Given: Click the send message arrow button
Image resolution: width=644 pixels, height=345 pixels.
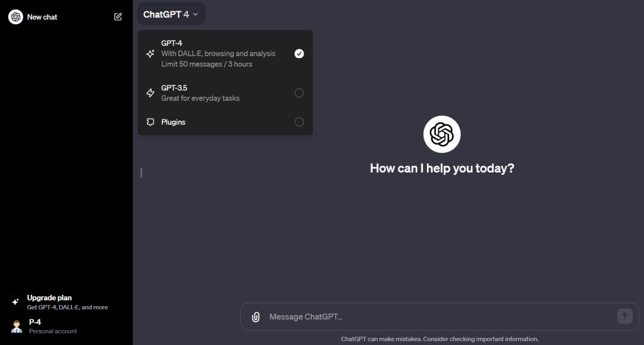Looking at the screenshot, I should 625,316.
